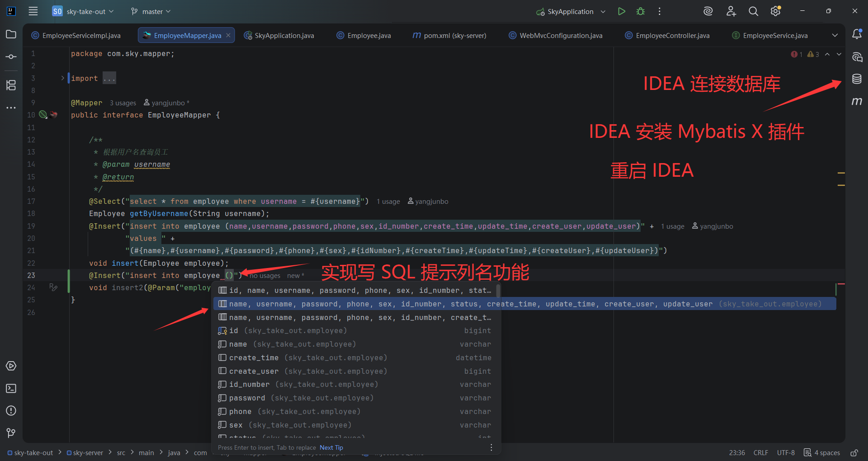
Task: Expand the folded import block
Action: [x=63, y=78]
